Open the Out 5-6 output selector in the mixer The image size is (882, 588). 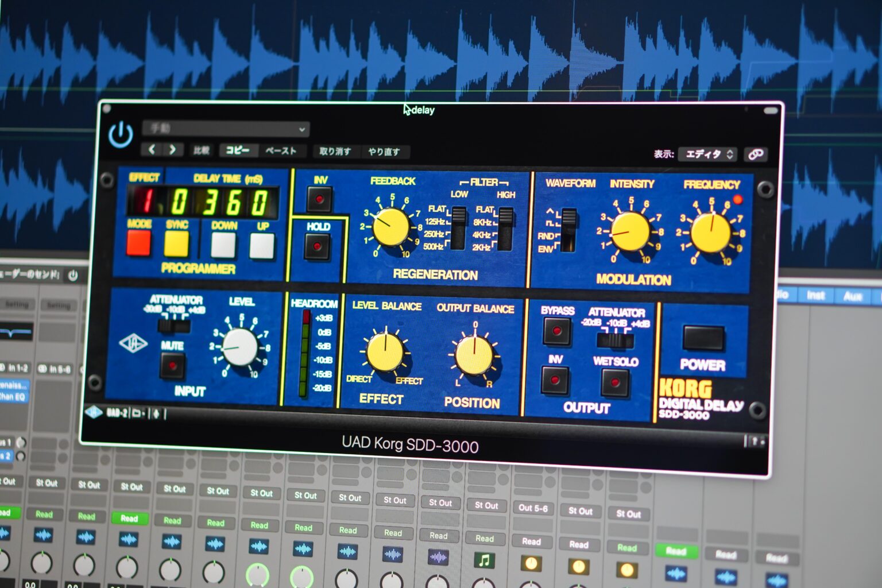[x=533, y=508]
